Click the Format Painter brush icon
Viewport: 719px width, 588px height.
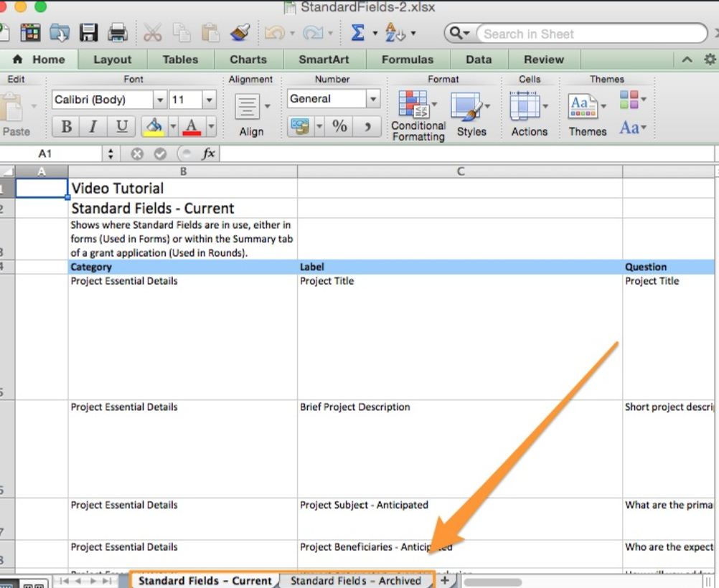[240, 33]
